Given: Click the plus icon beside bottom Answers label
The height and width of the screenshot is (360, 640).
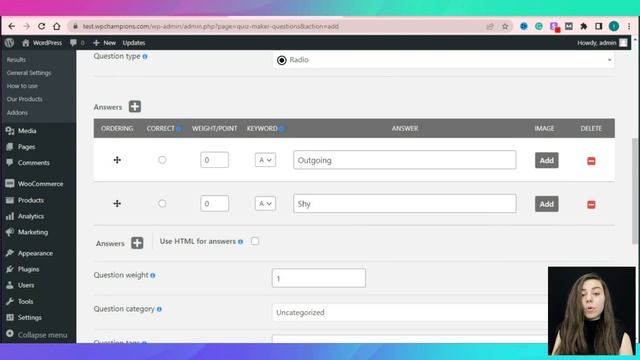Looking at the screenshot, I should pos(137,243).
